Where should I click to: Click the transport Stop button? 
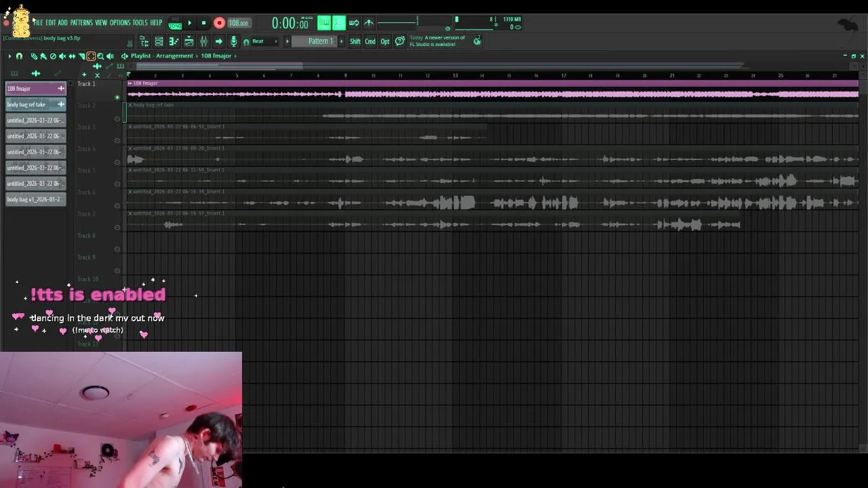[203, 23]
